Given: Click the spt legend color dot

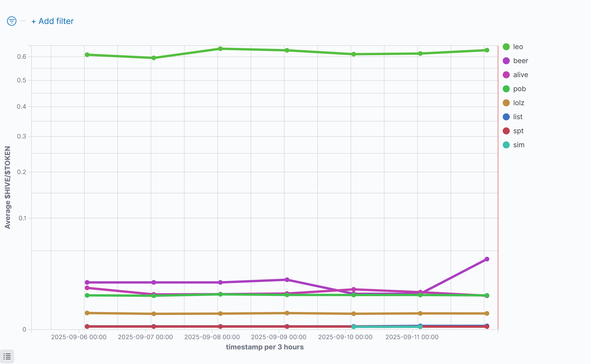Looking at the screenshot, I should (506, 131).
